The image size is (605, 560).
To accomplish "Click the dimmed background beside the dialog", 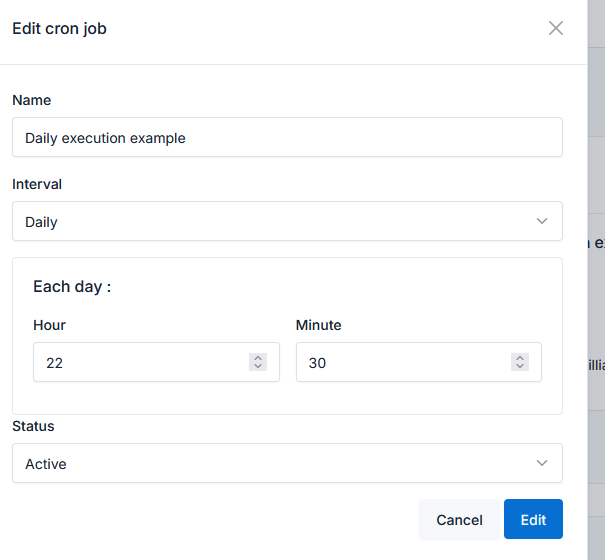I will coord(596,300).
